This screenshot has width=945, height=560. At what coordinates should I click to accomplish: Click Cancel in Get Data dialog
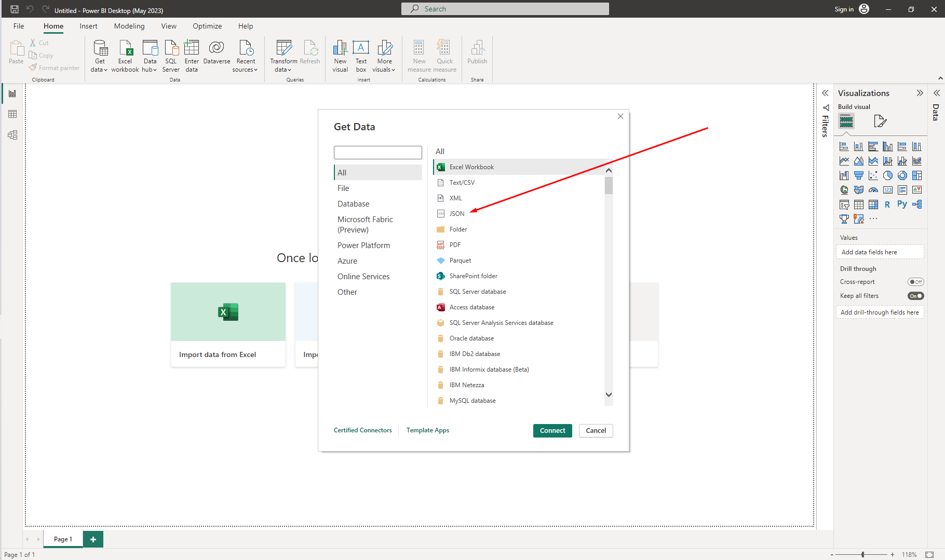click(x=596, y=431)
